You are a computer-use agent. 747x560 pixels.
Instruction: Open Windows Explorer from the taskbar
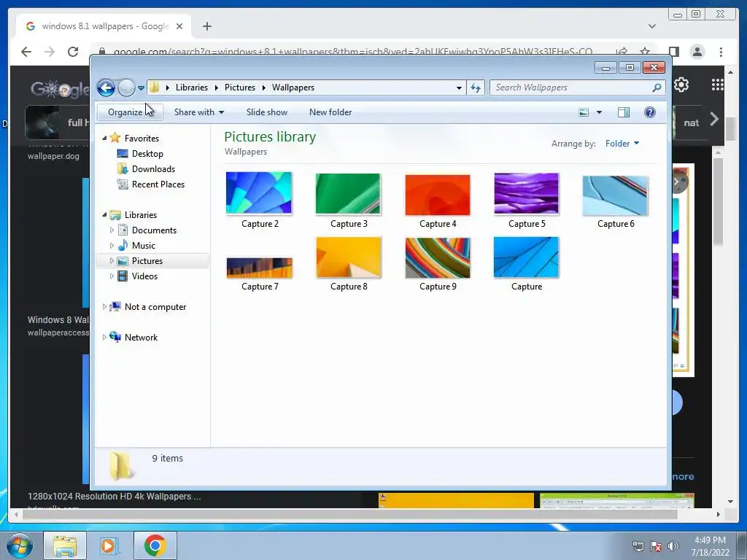(65, 545)
